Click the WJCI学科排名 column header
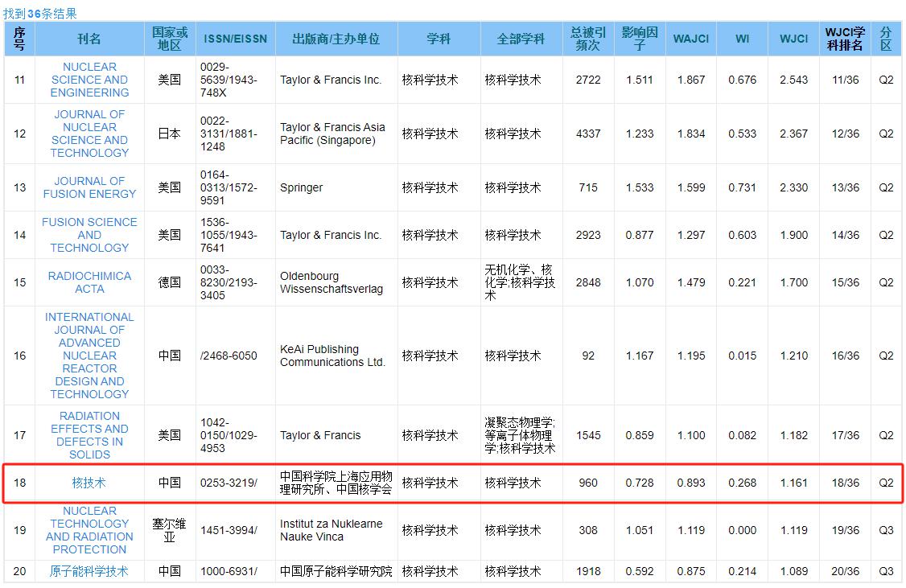The image size is (906, 588). point(845,39)
